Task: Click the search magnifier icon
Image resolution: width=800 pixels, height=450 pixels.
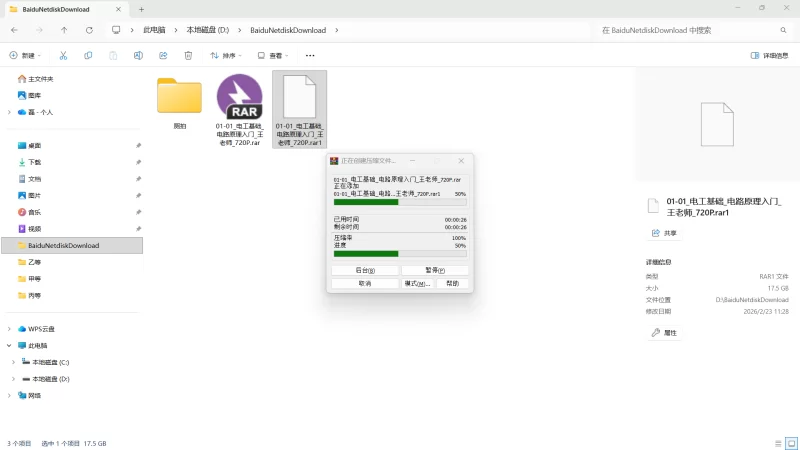Action: pos(783,30)
